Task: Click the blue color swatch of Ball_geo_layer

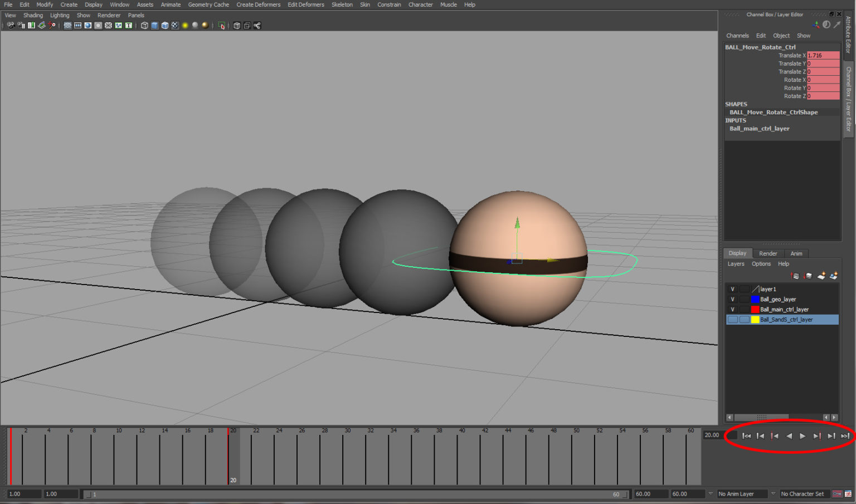Action: pyautogui.click(x=755, y=300)
